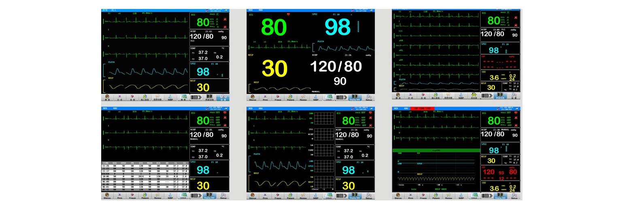Open Review on the trend table screen
Viewport: 644px width, 217px height.
158,196
